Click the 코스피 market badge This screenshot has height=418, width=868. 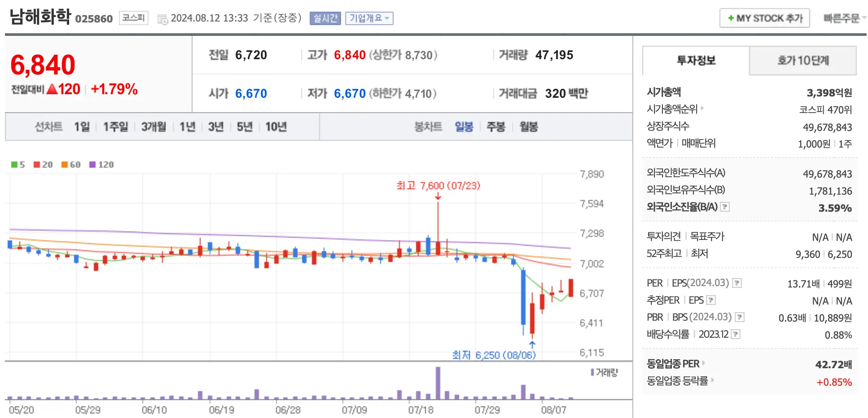coord(133,17)
